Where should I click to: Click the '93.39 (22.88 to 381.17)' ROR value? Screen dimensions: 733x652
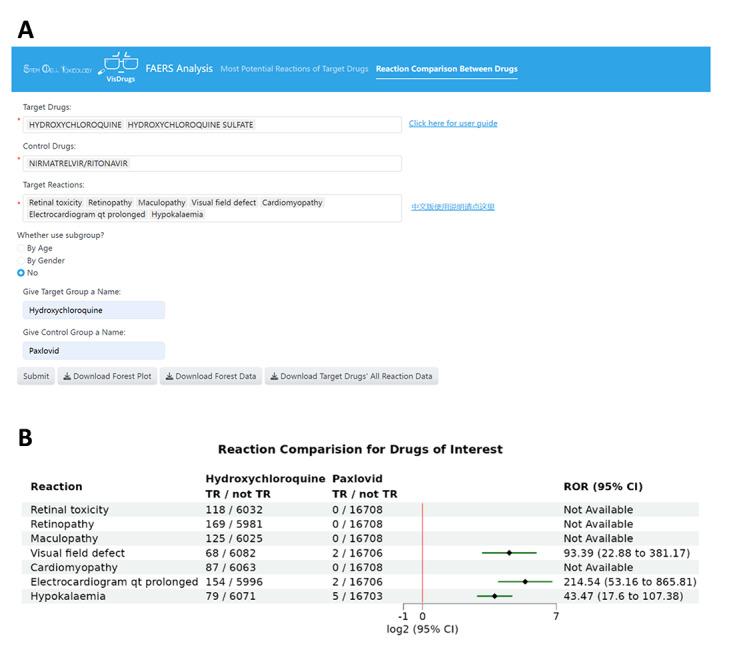[626, 553]
